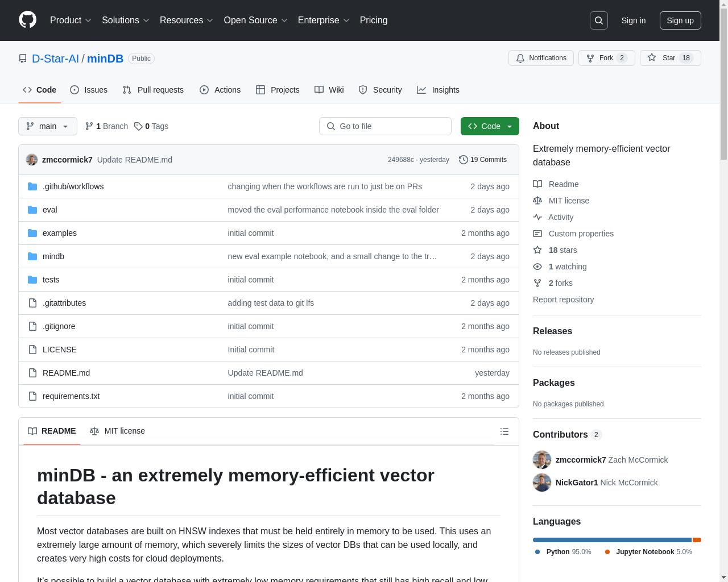
Task: Click the tag icon beside 0 Tags
Action: point(138,126)
